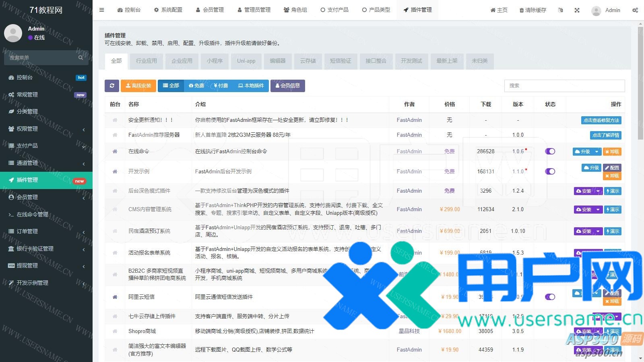Switch to 企业应用 category tab
Image resolution: width=644 pixels, height=362 pixels.
point(182,61)
